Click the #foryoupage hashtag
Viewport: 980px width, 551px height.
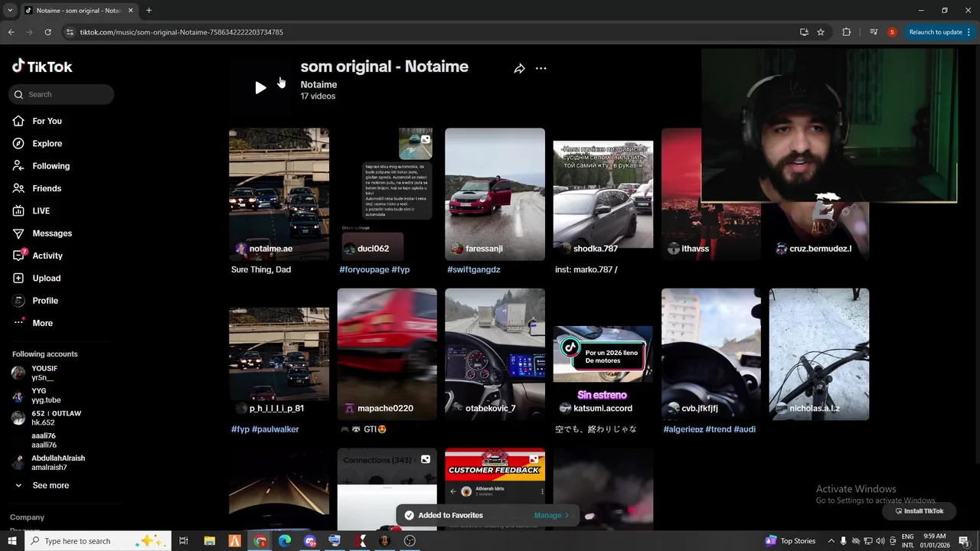pyautogui.click(x=364, y=269)
